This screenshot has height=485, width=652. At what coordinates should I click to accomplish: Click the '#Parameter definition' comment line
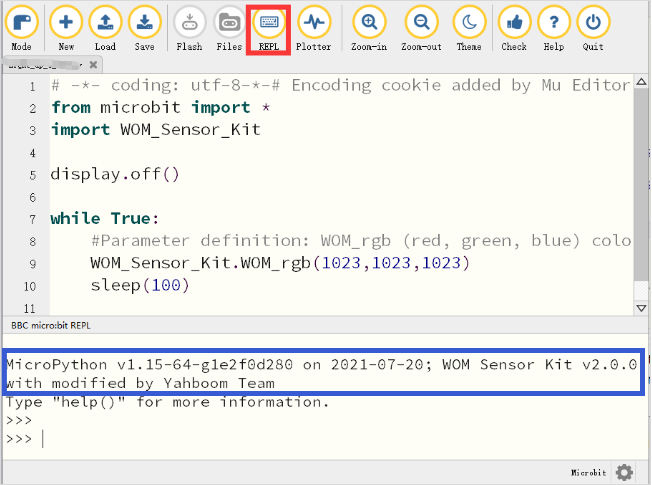point(361,241)
